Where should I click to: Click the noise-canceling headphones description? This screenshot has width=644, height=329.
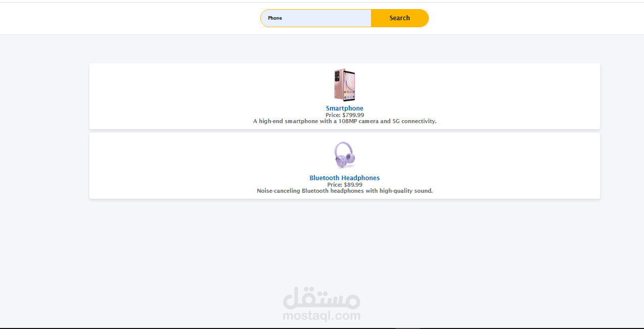coord(345,191)
